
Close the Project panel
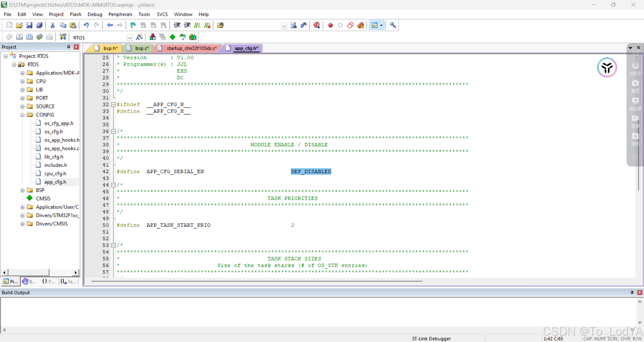point(76,47)
